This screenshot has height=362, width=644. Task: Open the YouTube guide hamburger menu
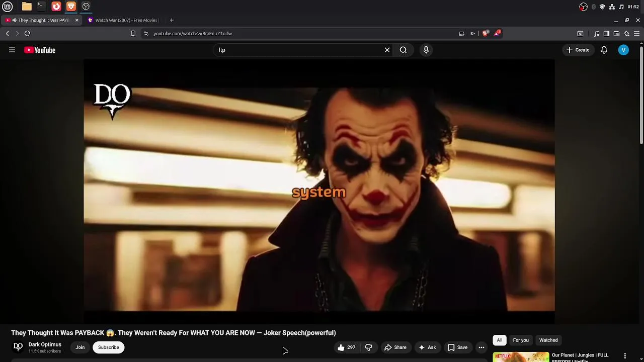click(x=12, y=50)
